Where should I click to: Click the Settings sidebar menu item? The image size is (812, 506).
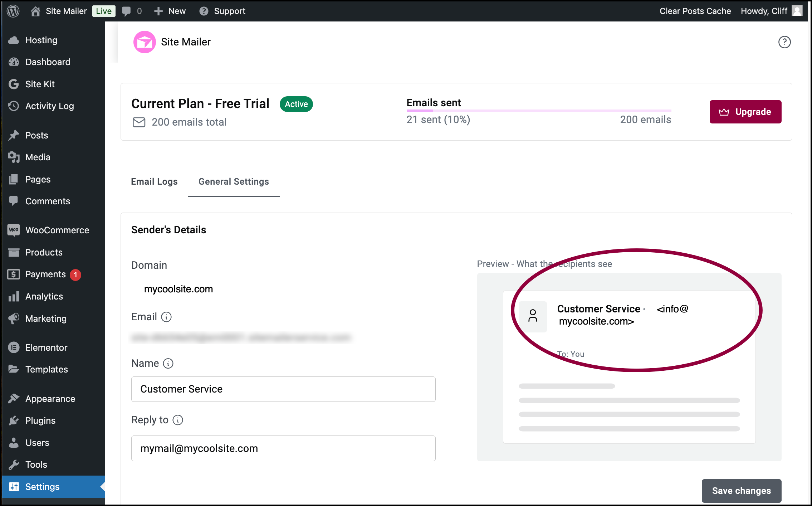coord(43,487)
